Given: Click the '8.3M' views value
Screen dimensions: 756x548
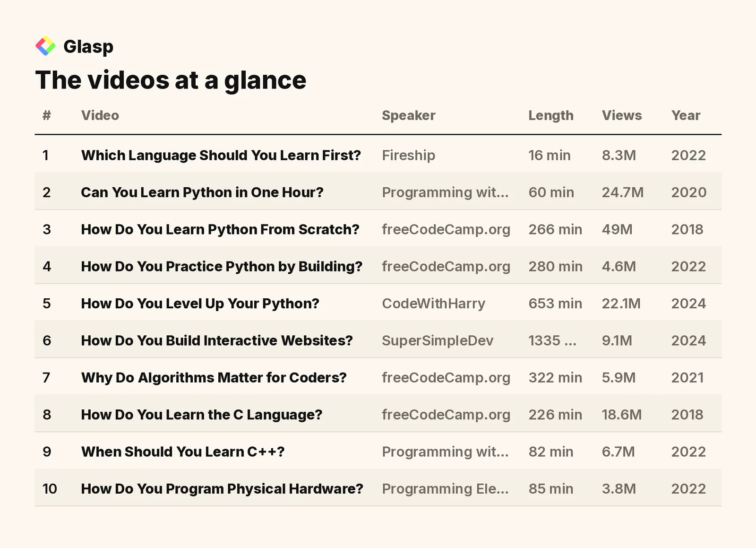Looking at the screenshot, I should click(619, 155).
